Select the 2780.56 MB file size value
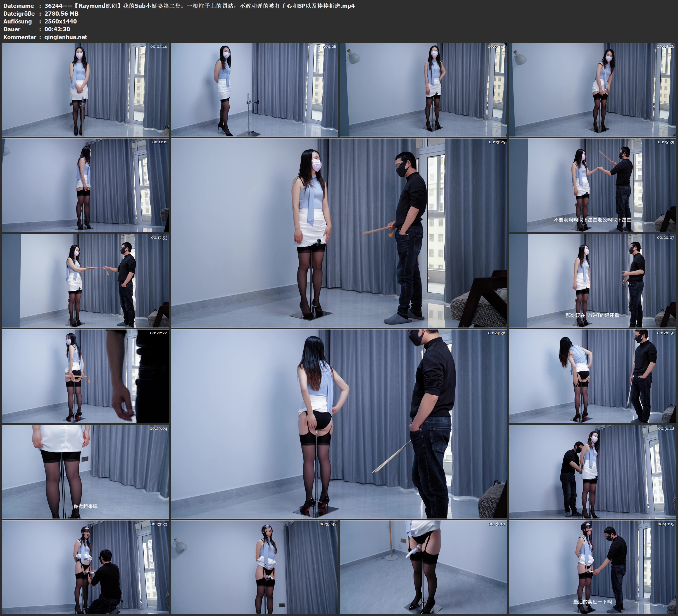This screenshot has width=678, height=616. (61, 13)
